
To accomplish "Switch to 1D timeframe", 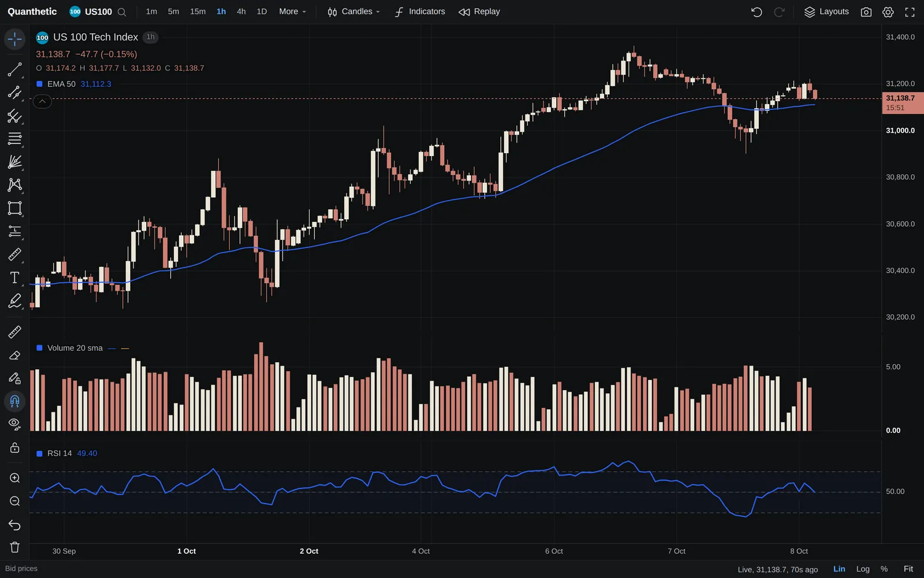I will point(262,12).
